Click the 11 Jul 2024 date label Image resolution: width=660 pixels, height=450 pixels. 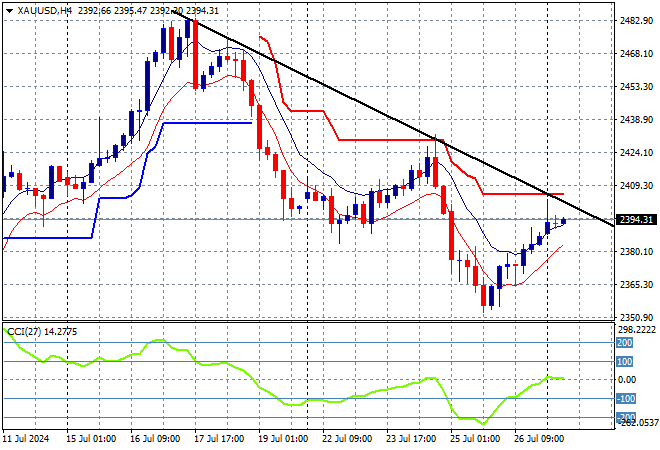point(26,439)
